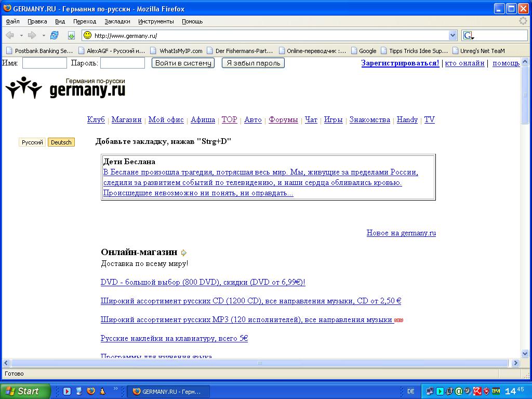Click the arrow icon beside Онлайн-магазин
Viewport: 532px width, 399px height.
pyautogui.click(x=183, y=252)
